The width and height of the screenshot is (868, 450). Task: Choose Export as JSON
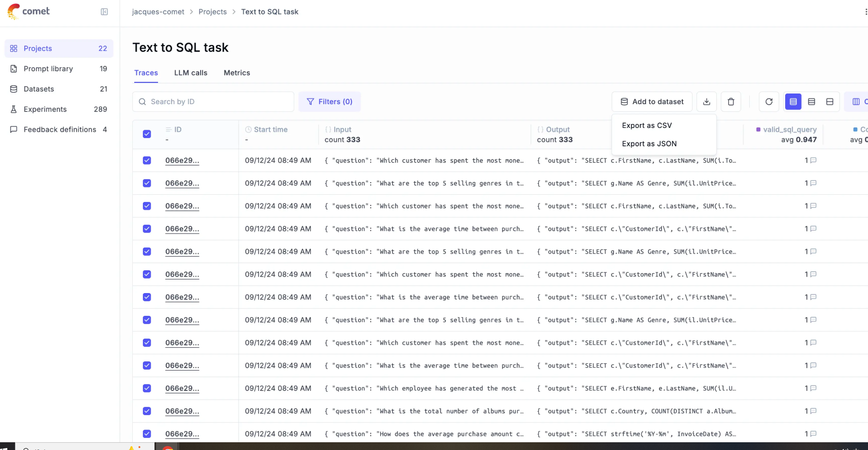(649, 144)
